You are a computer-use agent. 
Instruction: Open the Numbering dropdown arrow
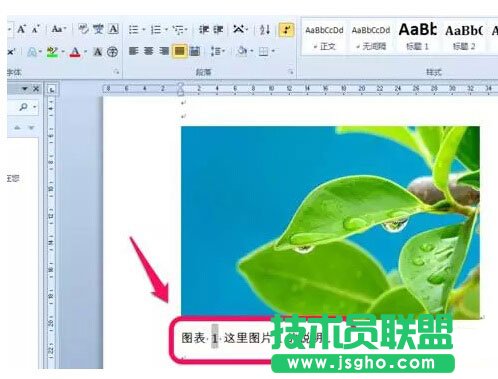coord(166,30)
